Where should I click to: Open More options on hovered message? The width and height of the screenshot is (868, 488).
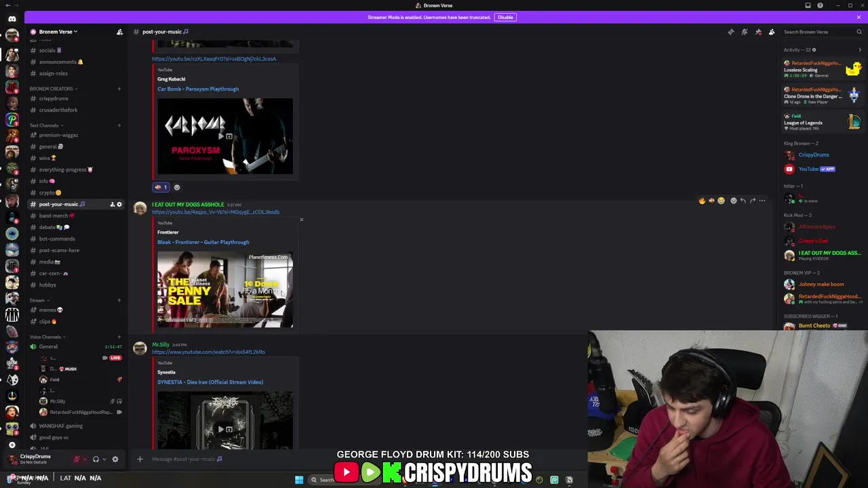click(762, 201)
